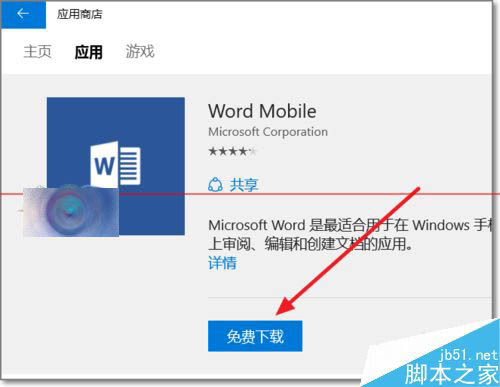Click the Word Mobile app icon
The image size is (500, 387).
coord(116,166)
